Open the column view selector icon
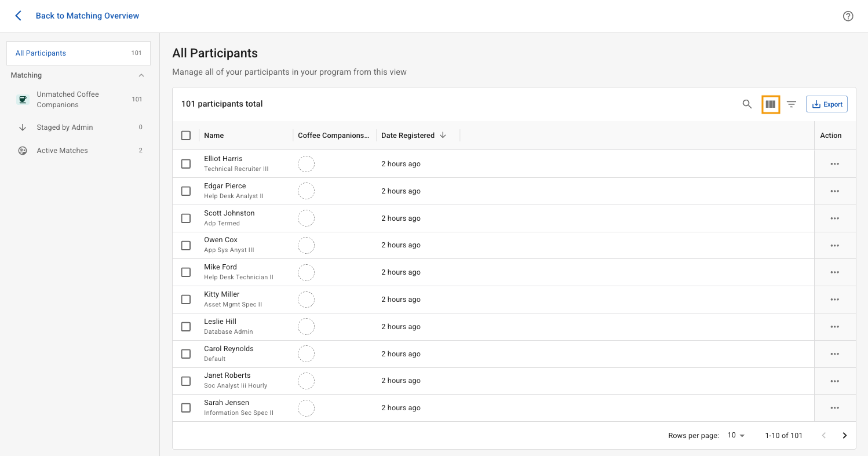The width and height of the screenshot is (868, 456). tap(770, 104)
